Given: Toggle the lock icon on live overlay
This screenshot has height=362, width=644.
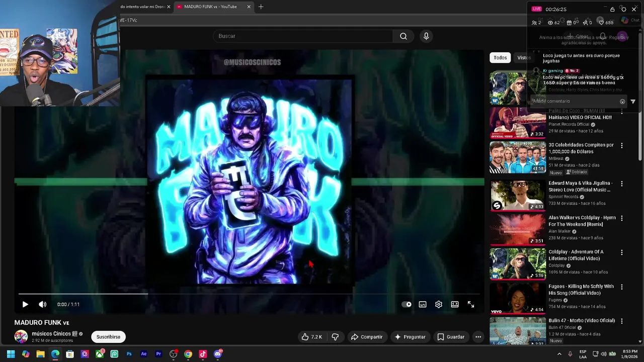Looking at the screenshot, I should (612, 9).
